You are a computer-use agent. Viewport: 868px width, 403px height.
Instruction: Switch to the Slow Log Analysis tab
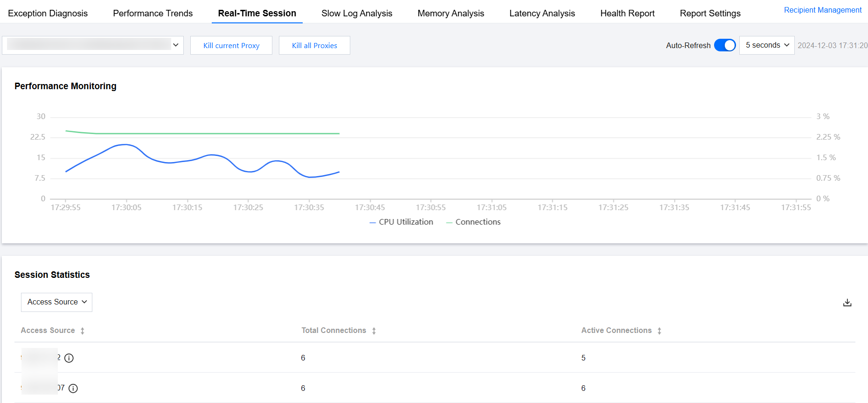coord(356,14)
